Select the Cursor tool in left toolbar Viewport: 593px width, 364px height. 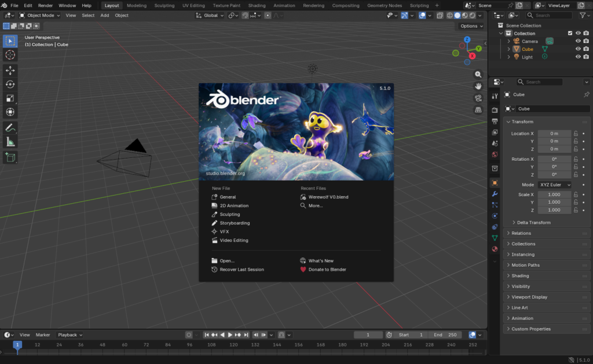(x=10, y=55)
